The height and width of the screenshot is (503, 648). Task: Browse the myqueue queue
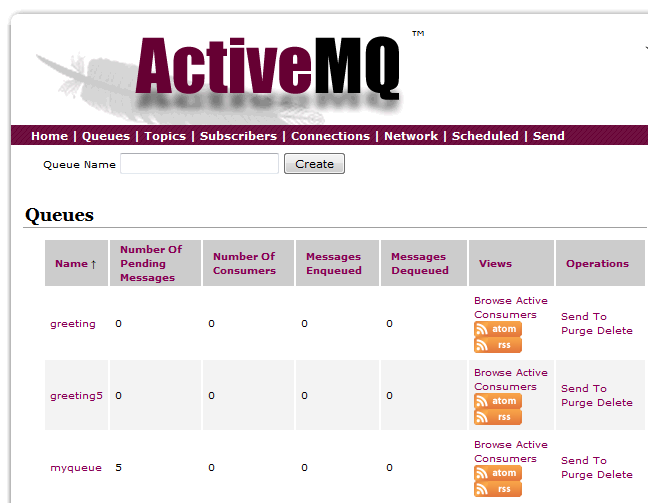pyautogui.click(x=491, y=444)
